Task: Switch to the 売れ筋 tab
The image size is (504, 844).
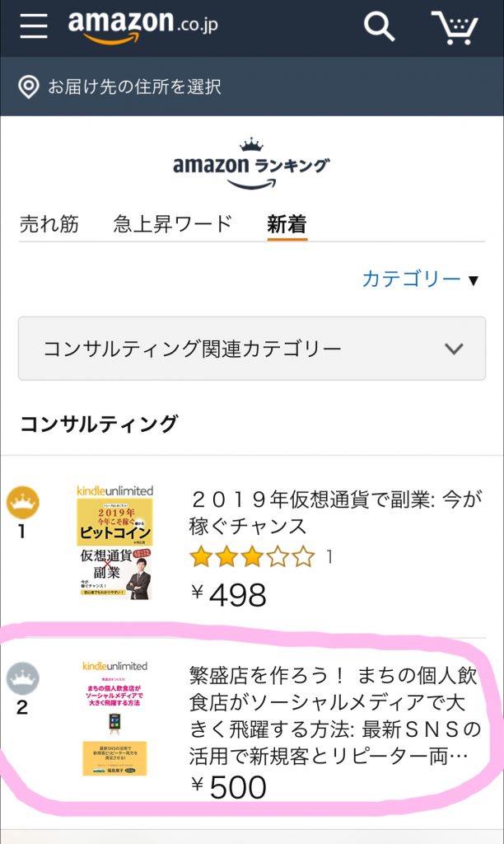Action: coord(49,223)
